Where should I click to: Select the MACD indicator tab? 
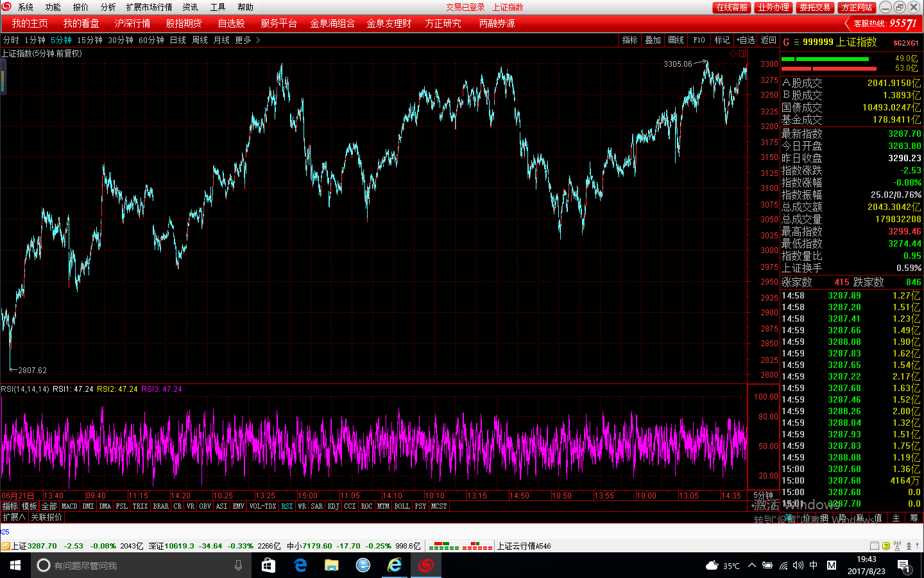pos(69,506)
